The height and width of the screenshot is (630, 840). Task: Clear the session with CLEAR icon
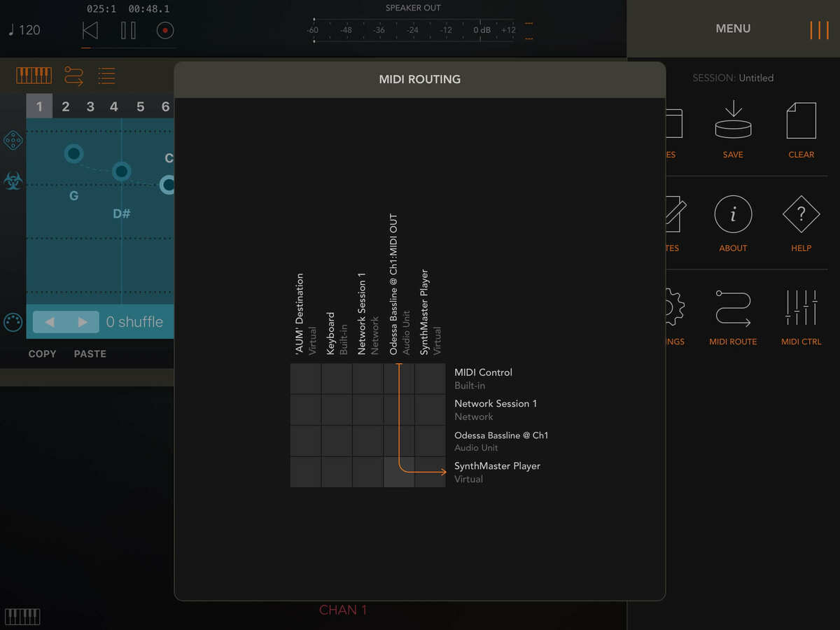(x=801, y=129)
